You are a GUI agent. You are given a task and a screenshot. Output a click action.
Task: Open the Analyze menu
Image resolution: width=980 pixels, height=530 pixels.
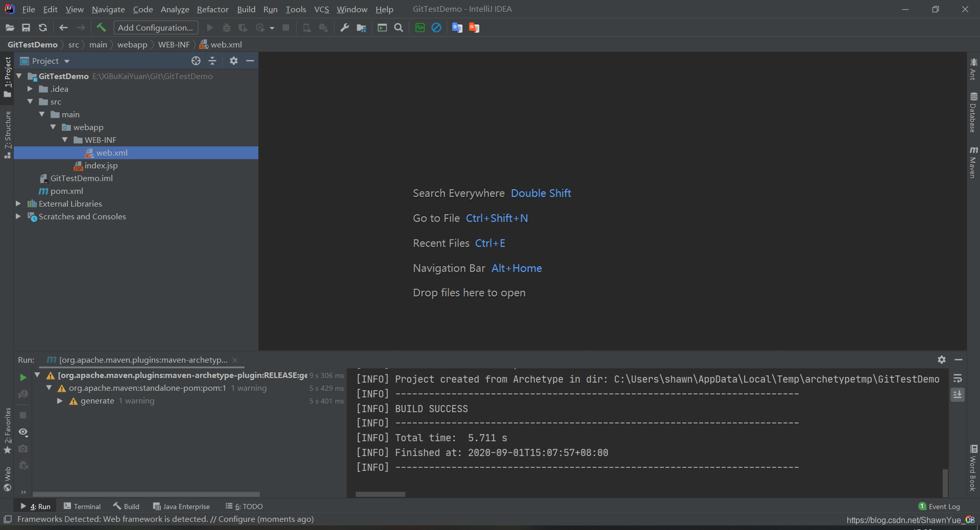[x=175, y=9]
